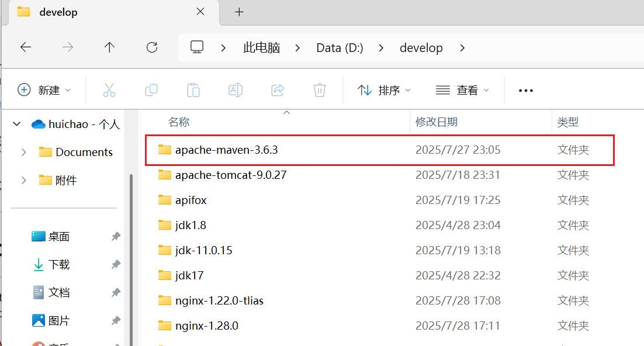Expand chevron after develop breadcrumb
The image size is (644, 346).
[x=462, y=48]
